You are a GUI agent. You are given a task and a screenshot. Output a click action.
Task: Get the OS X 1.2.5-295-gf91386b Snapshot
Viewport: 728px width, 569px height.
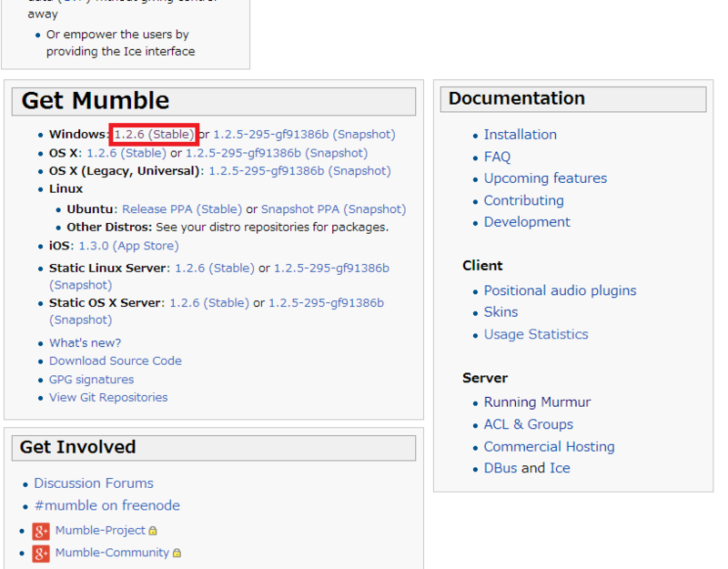[x=277, y=153]
